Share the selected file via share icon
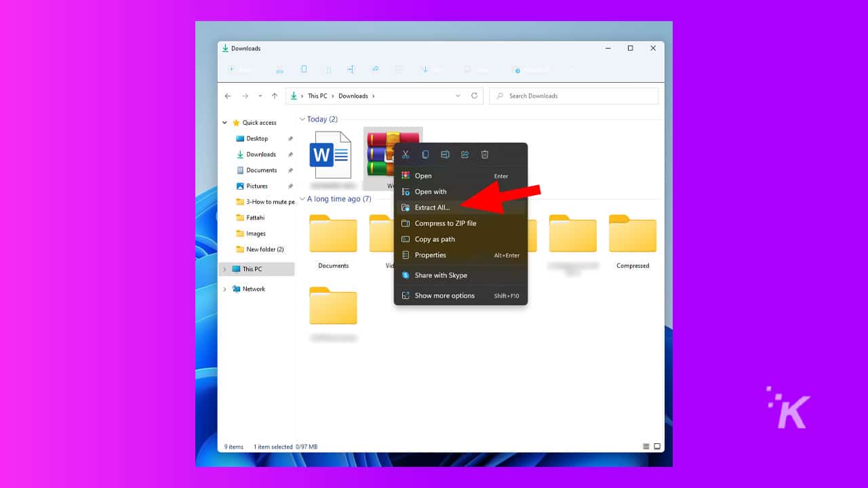 click(465, 154)
